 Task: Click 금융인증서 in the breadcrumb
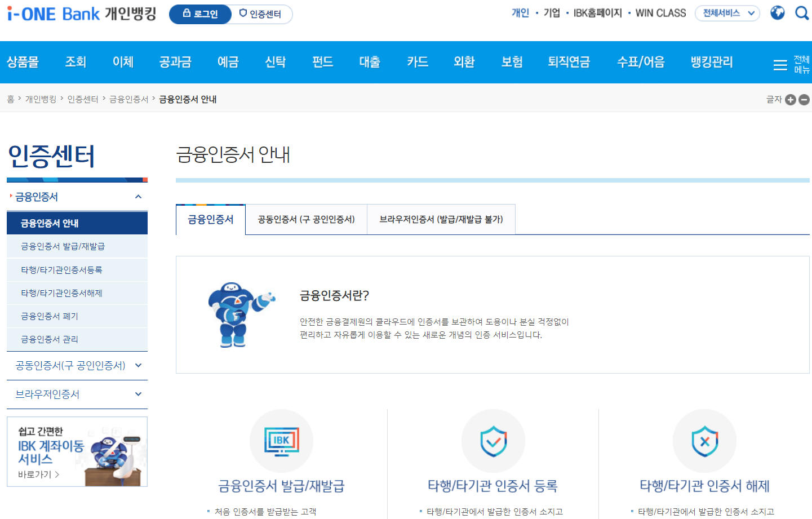coord(128,99)
